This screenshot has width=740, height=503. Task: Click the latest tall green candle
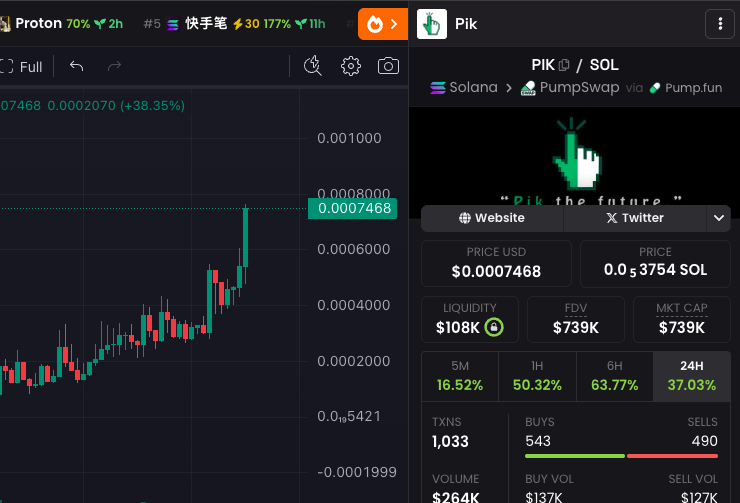click(x=245, y=238)
